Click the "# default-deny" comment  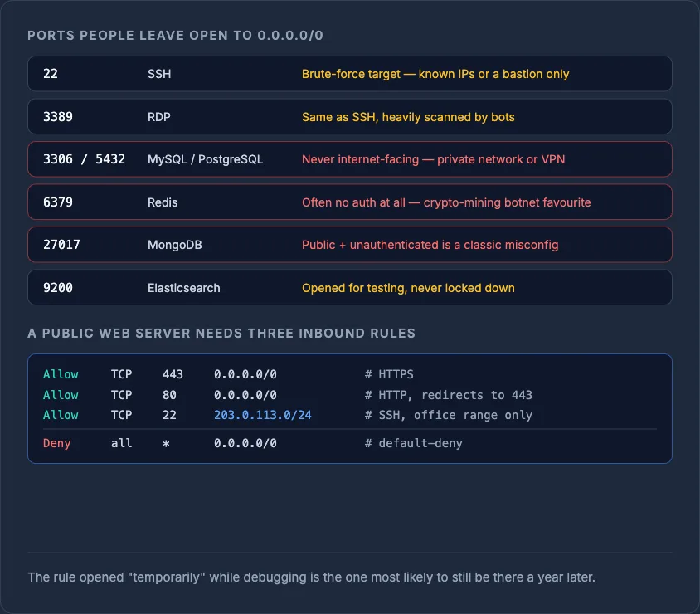pyautogui.click(x=413, y=443)
